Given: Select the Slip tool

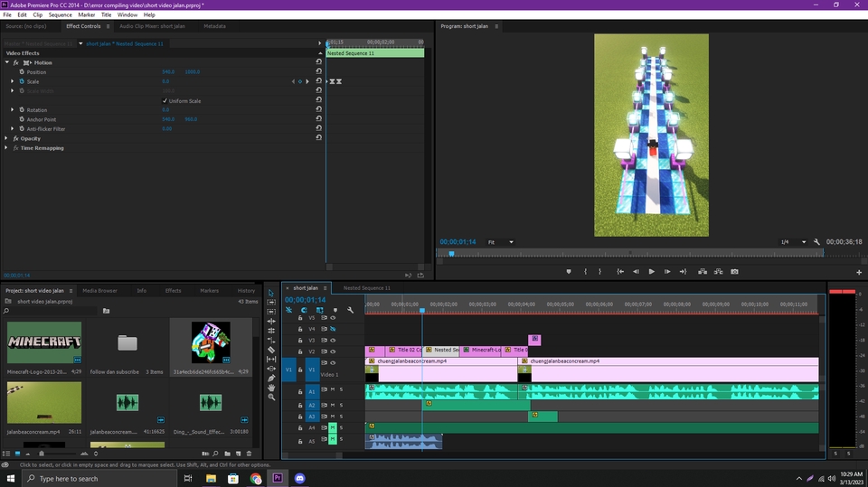Looking at the screenshot, I should (271, 360).
